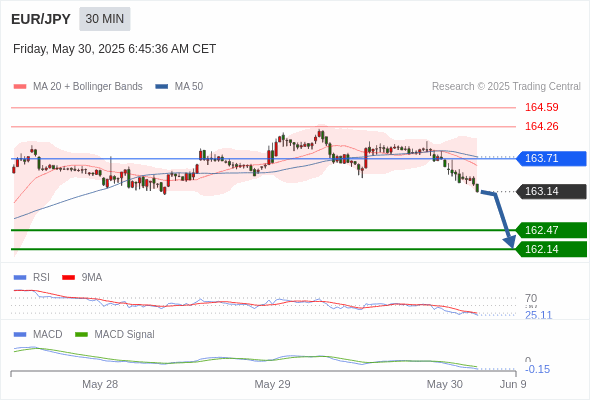590x400 pixels.
Task: Click the 162.47 support price tag
Action: click(551, 230)
